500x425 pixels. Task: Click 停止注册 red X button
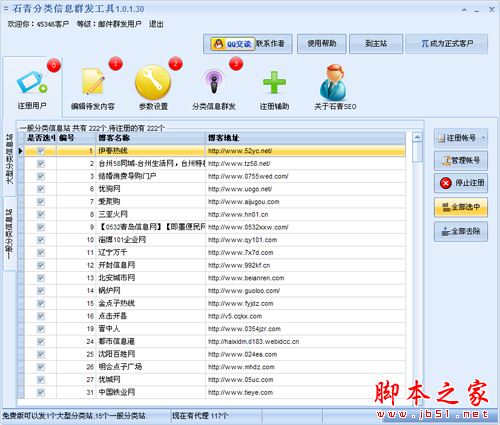tap(461, 183)
